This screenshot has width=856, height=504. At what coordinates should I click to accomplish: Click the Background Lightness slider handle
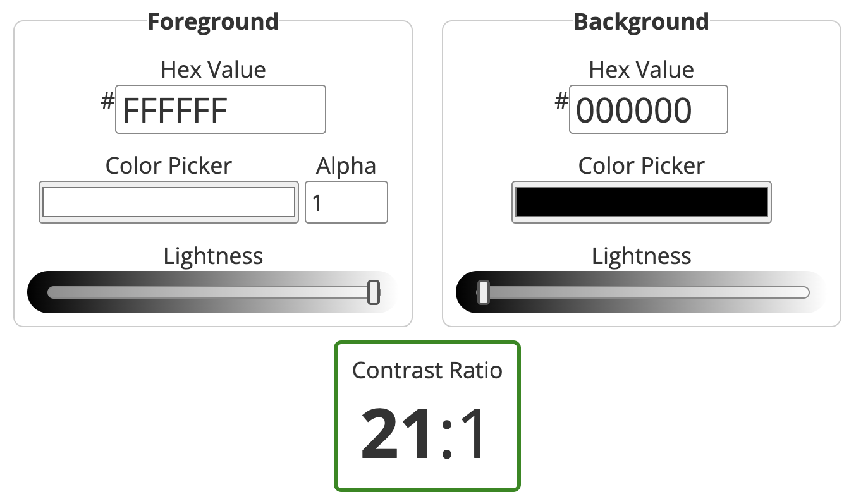click(483, 292)
